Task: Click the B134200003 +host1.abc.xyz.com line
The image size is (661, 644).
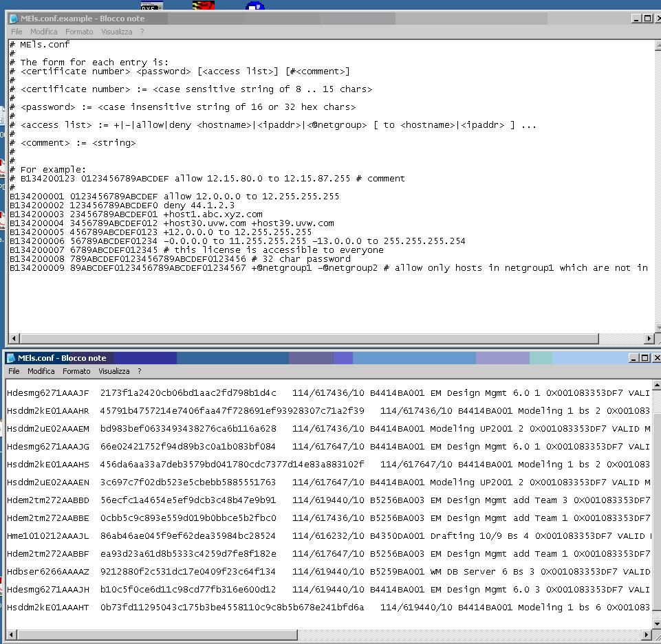Action: click(x=136, y=214)
